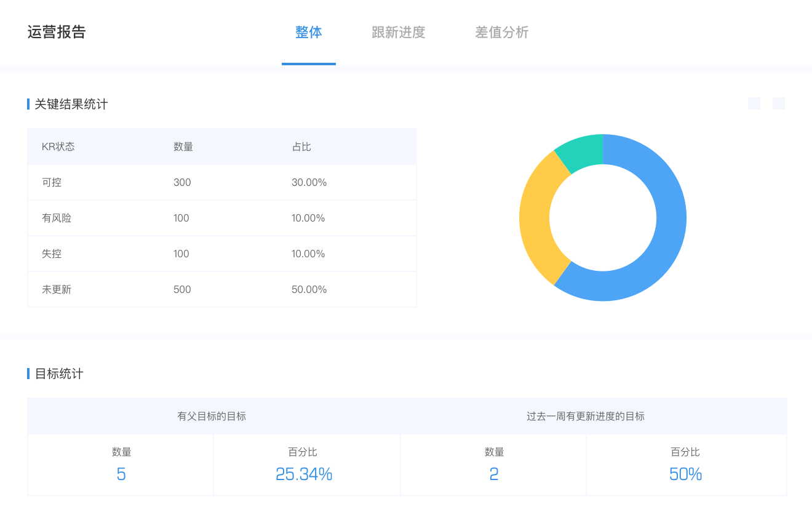Click the KR状态 column header
Screen dimensions: 812x517
coord(58,146)
